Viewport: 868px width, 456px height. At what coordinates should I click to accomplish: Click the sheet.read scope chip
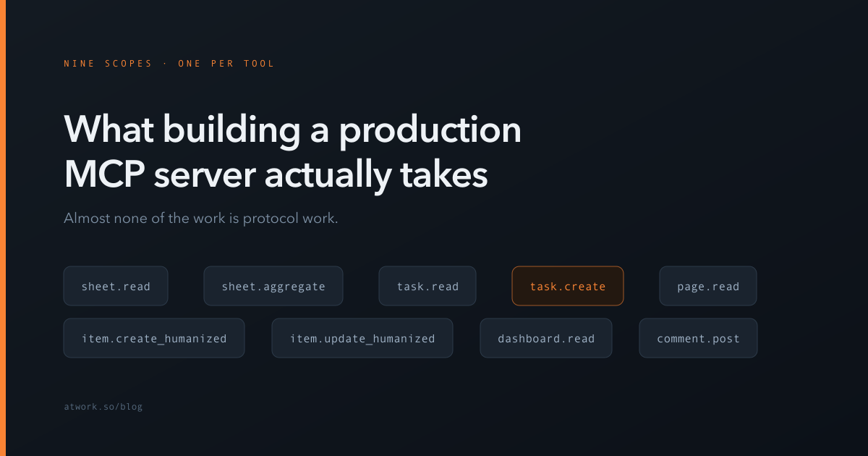[116, 286]
